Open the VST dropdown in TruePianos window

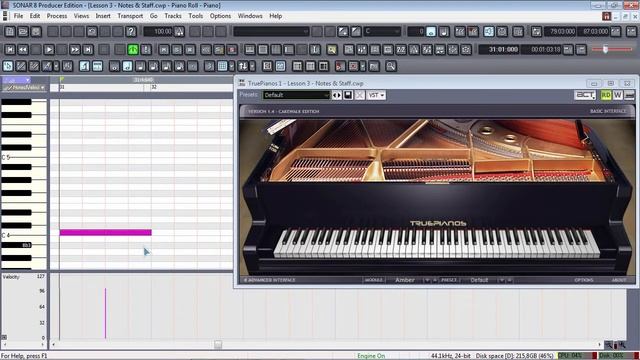coord(376,95)
